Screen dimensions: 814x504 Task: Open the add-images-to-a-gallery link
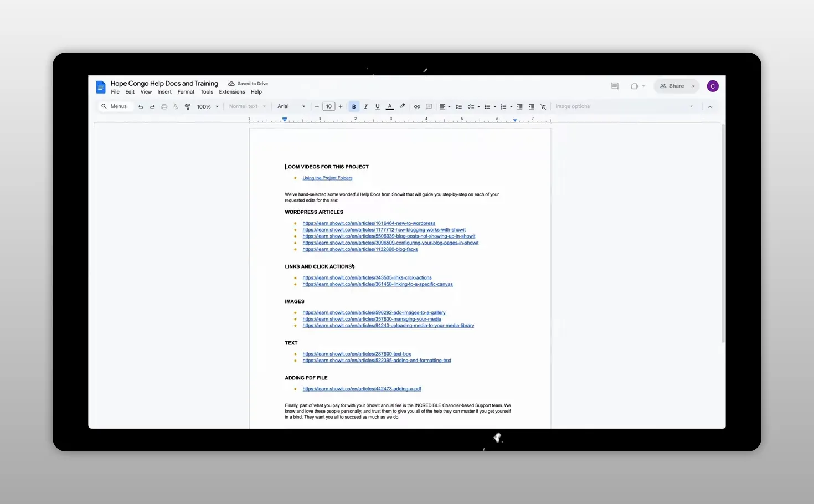(x=374, y=313)
